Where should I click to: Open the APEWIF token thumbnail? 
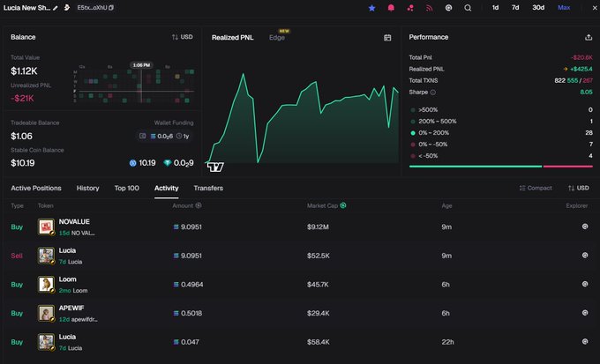pos(46,313)
